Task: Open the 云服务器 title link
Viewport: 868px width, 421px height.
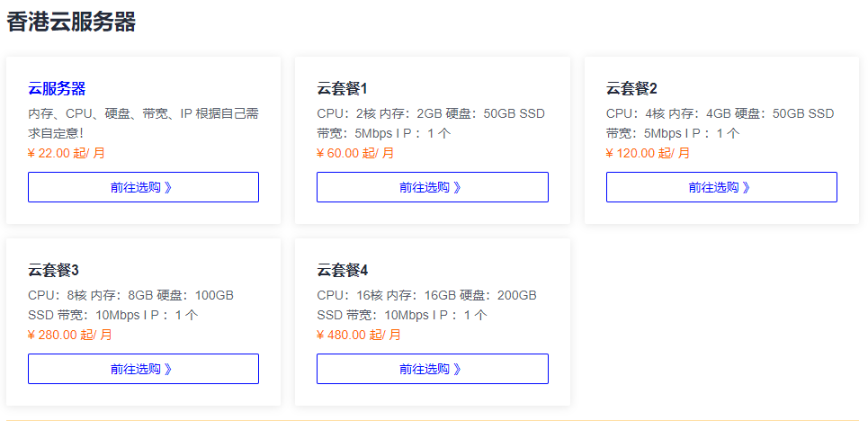Action: pos(57,89)
